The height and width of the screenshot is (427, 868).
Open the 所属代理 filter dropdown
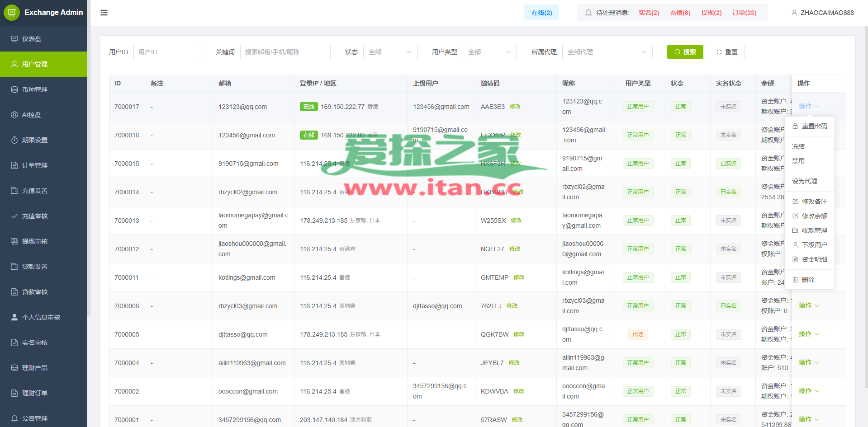[x=607, y=52]
